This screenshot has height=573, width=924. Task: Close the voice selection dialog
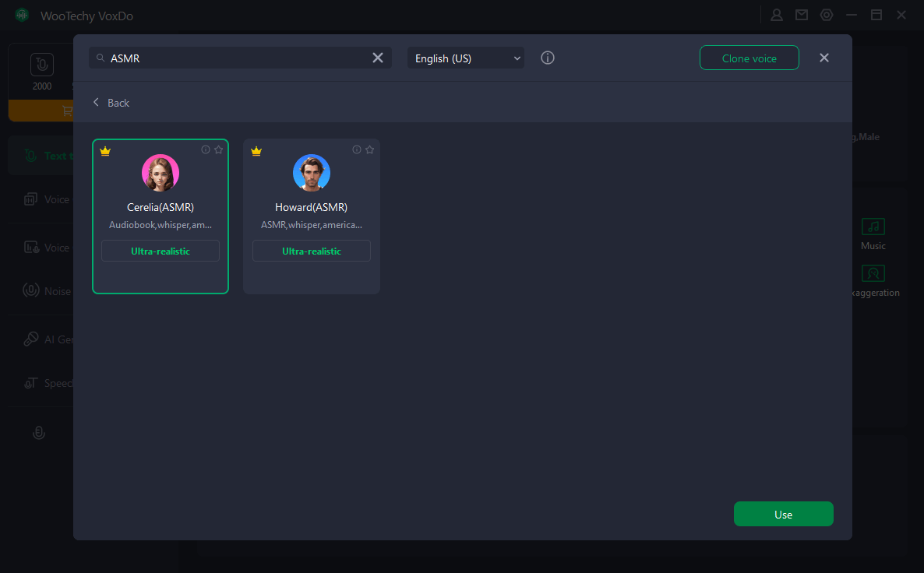[823, 58]
